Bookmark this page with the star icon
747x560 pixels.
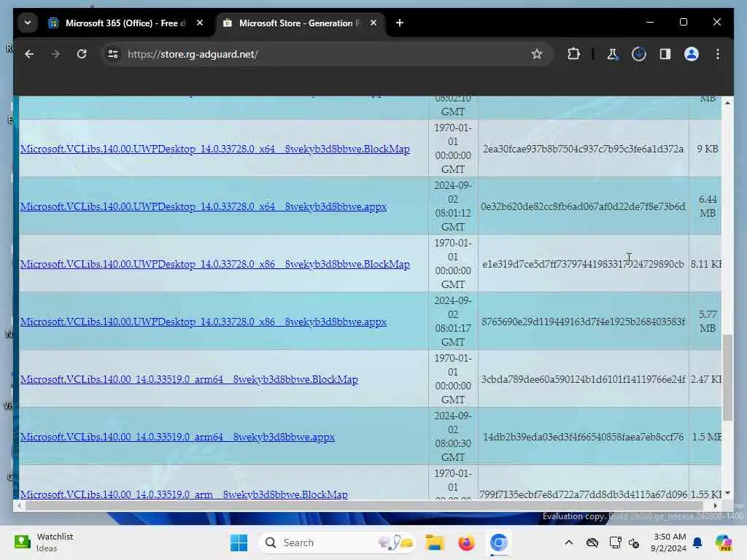pyautogui.click(x=537, y=54)
